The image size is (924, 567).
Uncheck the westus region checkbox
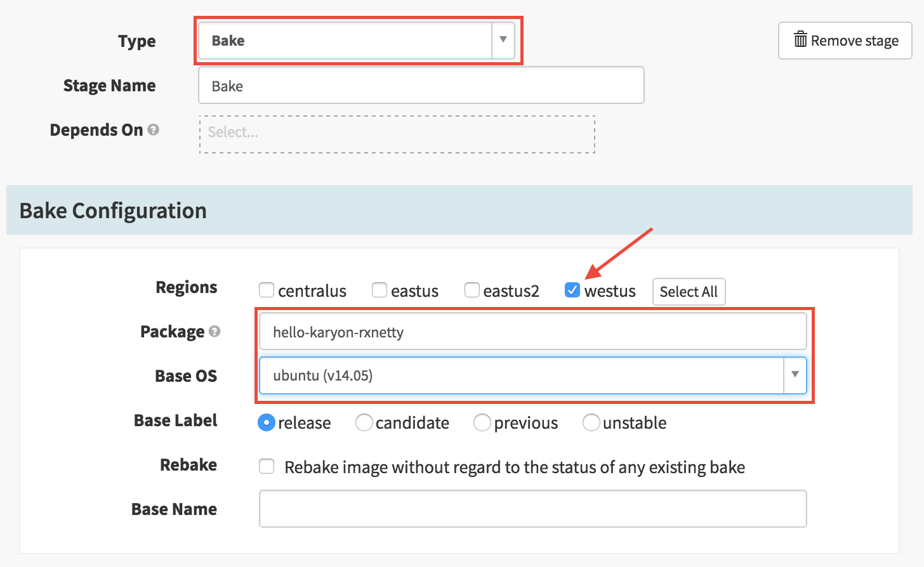click(572, 290)
